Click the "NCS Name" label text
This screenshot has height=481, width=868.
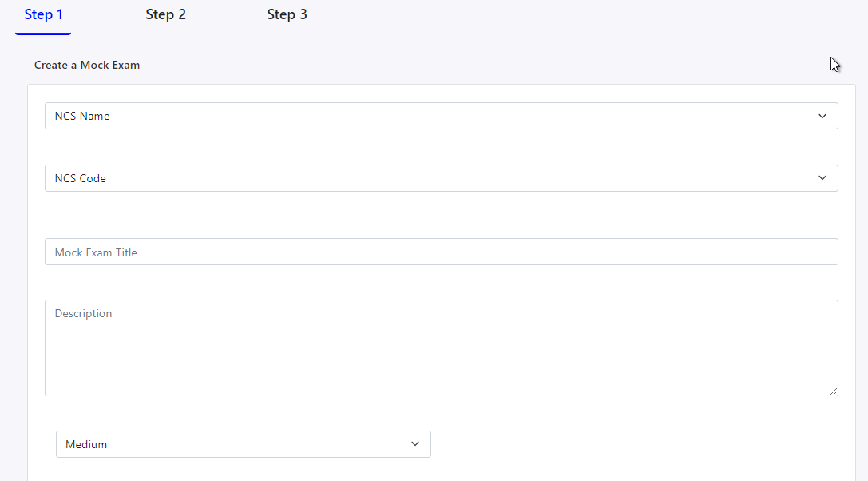(x=82, y=116)
